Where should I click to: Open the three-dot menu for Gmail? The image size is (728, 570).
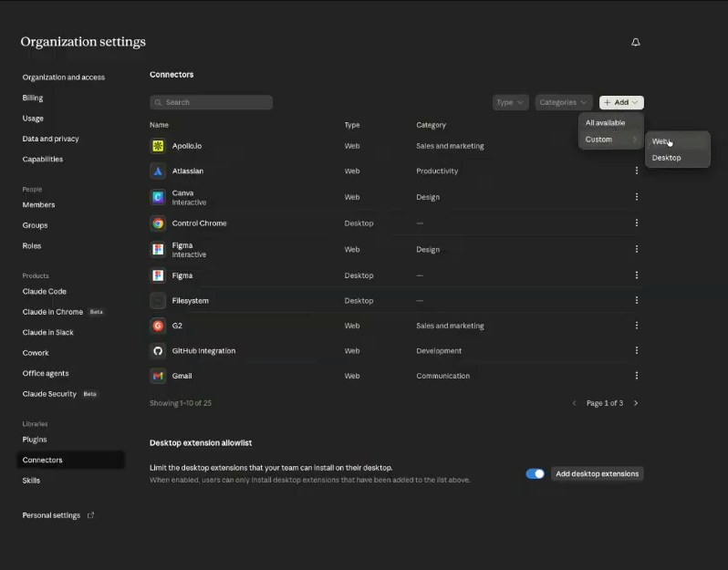637,376
